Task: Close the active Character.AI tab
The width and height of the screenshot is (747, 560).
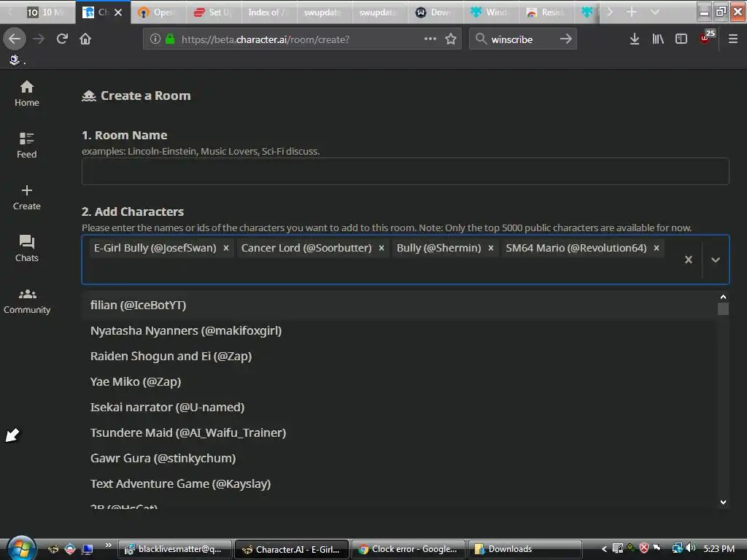Action: [118, 12]
